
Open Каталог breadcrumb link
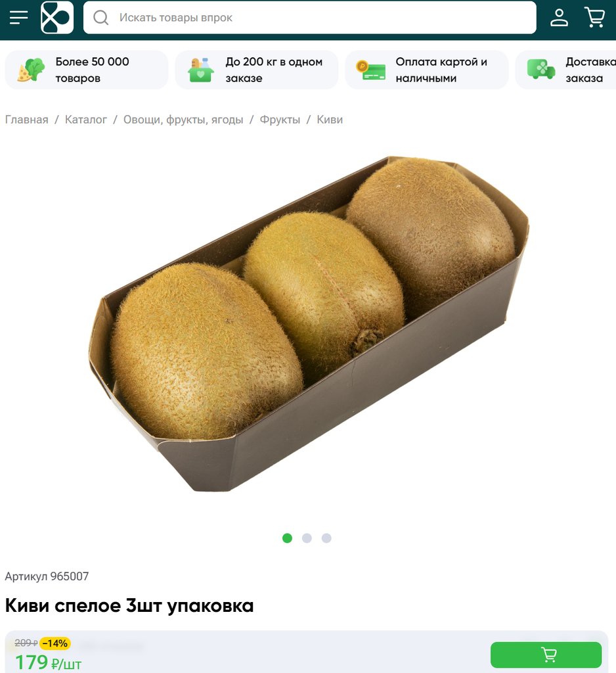[86, 120]
